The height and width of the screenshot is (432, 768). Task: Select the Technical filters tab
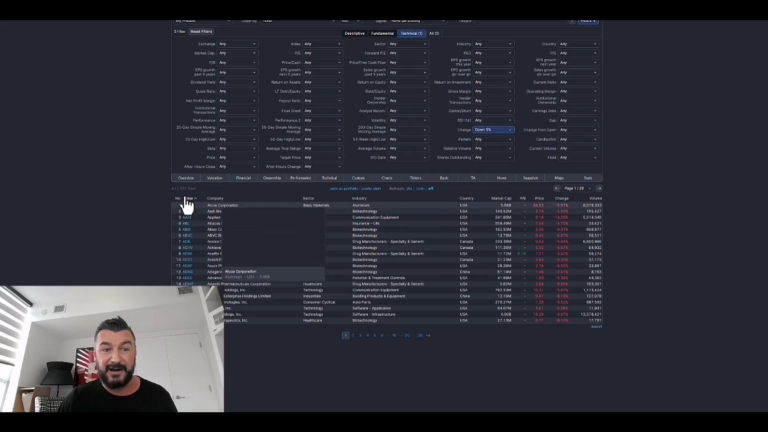[412, 33]
